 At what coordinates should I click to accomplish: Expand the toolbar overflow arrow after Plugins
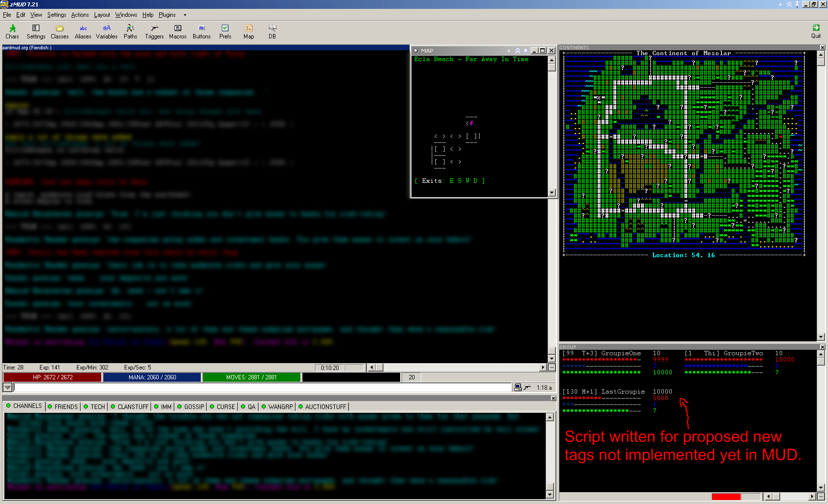(185, 15)
